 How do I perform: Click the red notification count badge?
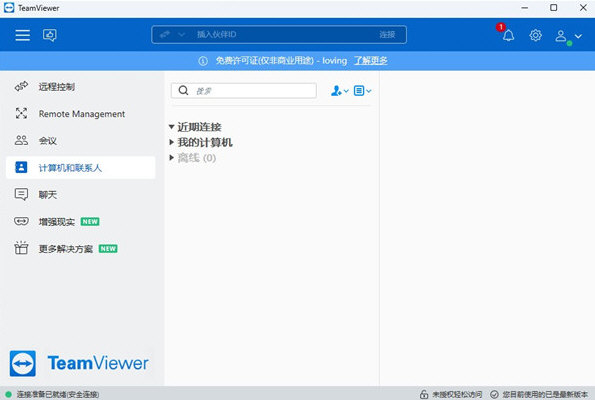[501, 27]
